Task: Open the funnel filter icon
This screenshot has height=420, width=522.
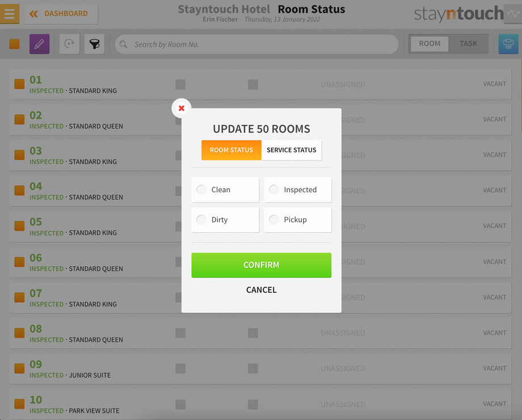Action: 95,44
